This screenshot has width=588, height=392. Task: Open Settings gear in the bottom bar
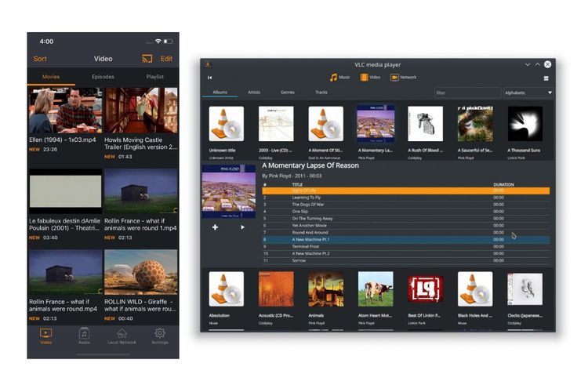point(160,336)
